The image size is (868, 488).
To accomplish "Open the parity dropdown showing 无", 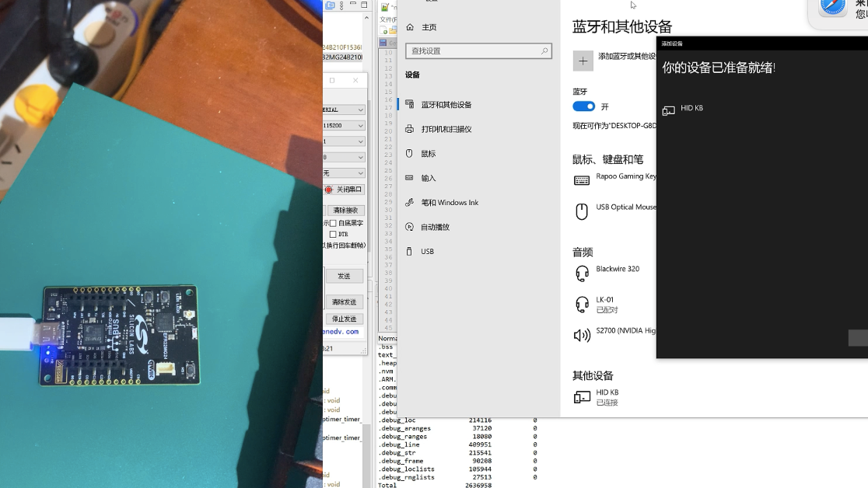I will (x=344, y=173).
